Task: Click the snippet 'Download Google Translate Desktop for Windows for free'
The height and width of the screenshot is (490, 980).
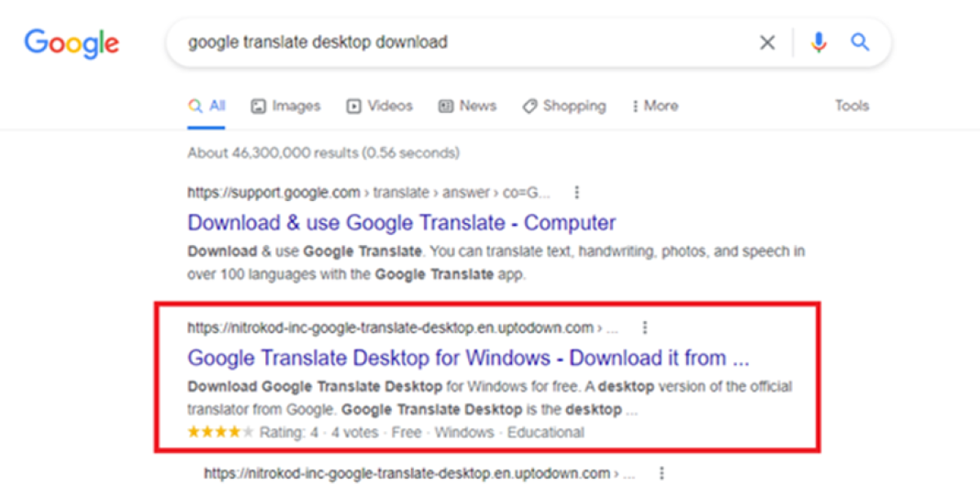Action: click(490, 398)
